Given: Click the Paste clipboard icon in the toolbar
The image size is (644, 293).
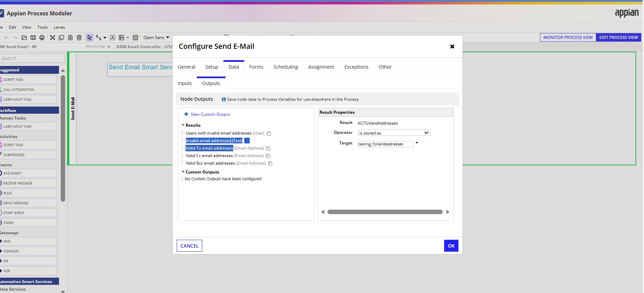Looking at the screenshot, I should 70,38.
